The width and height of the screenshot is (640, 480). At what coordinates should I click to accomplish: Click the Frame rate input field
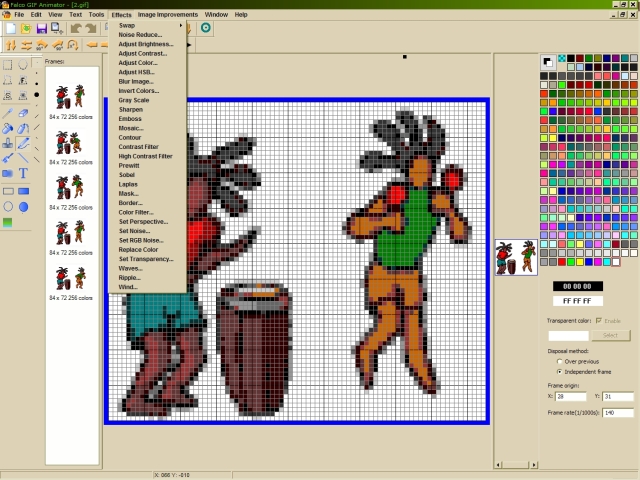point(617,412)
